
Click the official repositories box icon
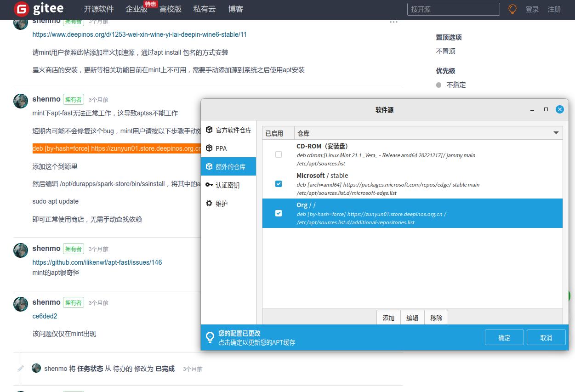209,130
